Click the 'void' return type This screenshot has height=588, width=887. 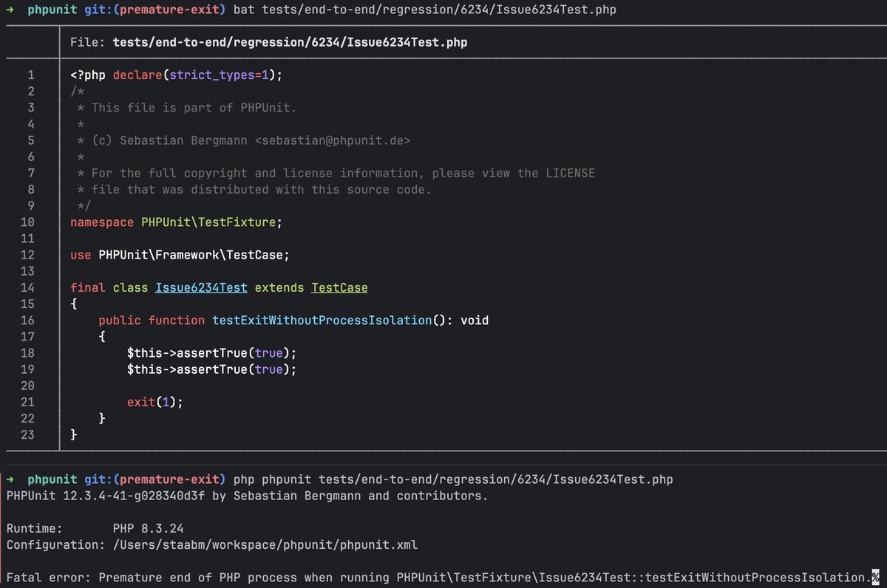(x=475, y=320)
